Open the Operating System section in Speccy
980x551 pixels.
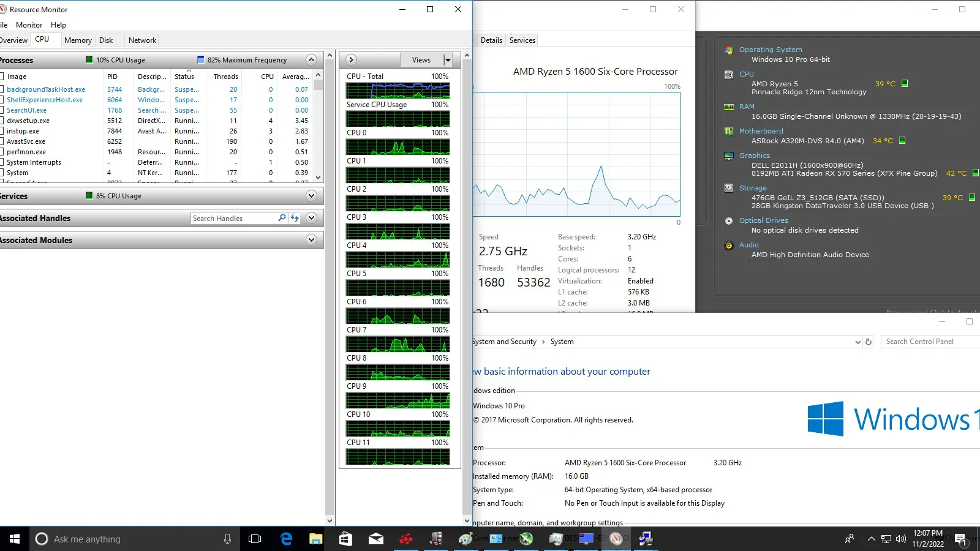pyautogui.click(x=771, y=50)
